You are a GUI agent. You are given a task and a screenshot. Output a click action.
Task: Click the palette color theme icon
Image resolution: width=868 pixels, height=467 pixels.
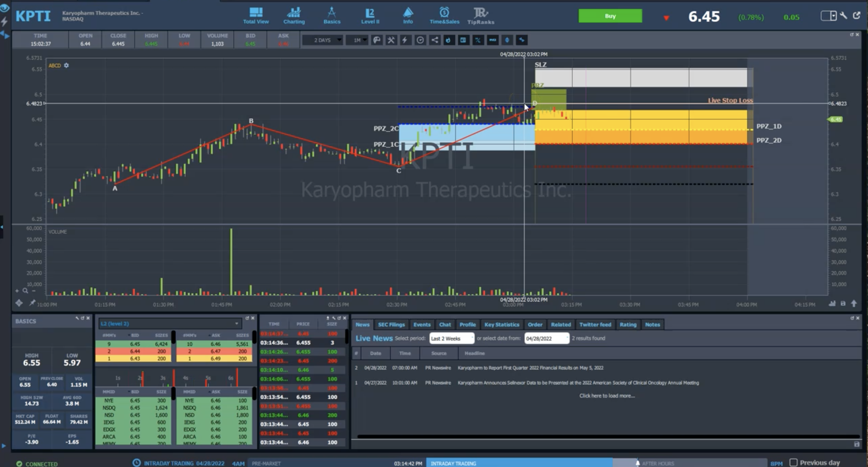(377, 40)
